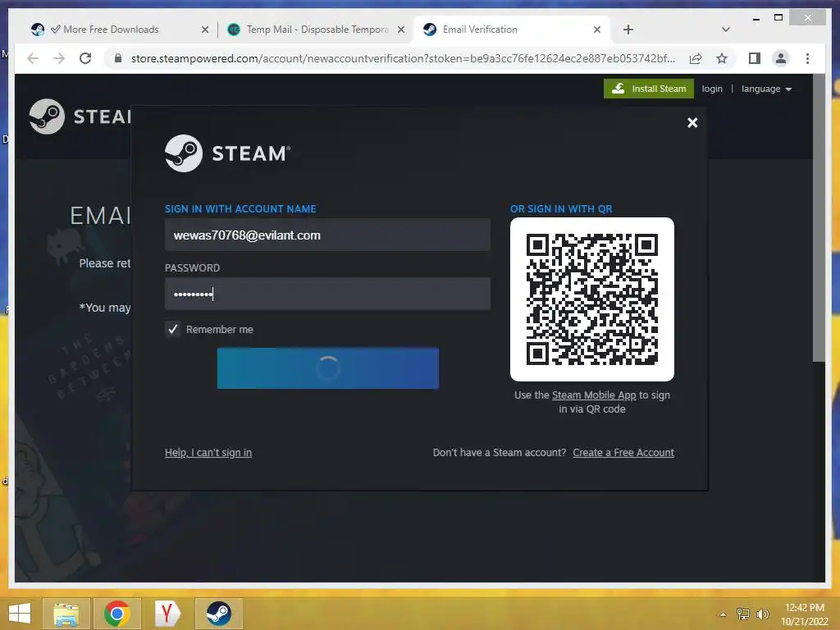The image size is (840, 630).
Task: Close the Temp Mail tab
Action: click(x=400, y=30)
